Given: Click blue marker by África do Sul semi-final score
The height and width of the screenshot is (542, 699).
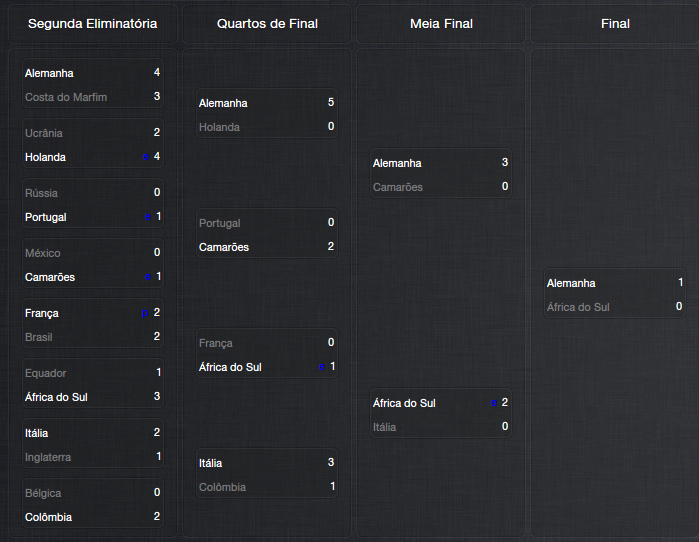Looking at the screenshot, I should (494, 403).
